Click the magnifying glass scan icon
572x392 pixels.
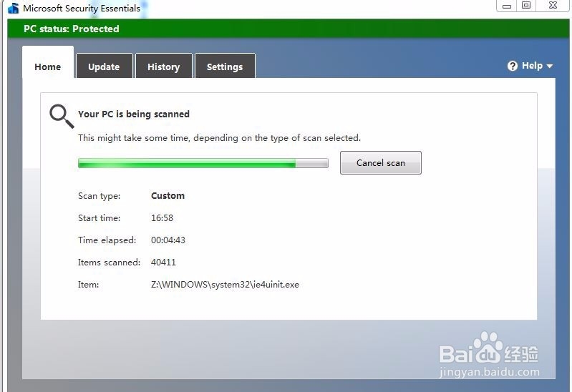[62, 117]
